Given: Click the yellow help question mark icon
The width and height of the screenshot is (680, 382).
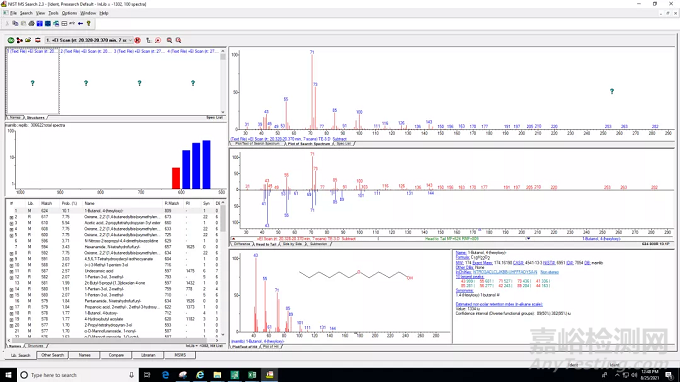Looking at the screenshot, I should (x=88, y=23).
